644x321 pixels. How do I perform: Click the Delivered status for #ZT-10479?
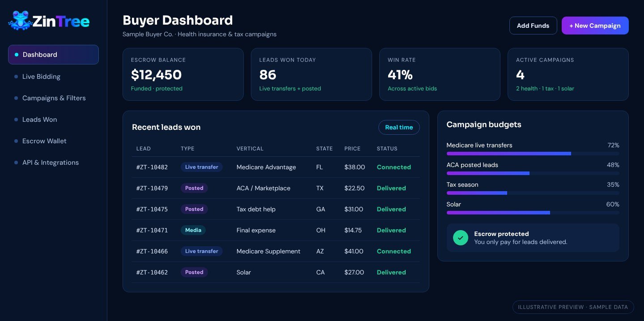[391, 188]
